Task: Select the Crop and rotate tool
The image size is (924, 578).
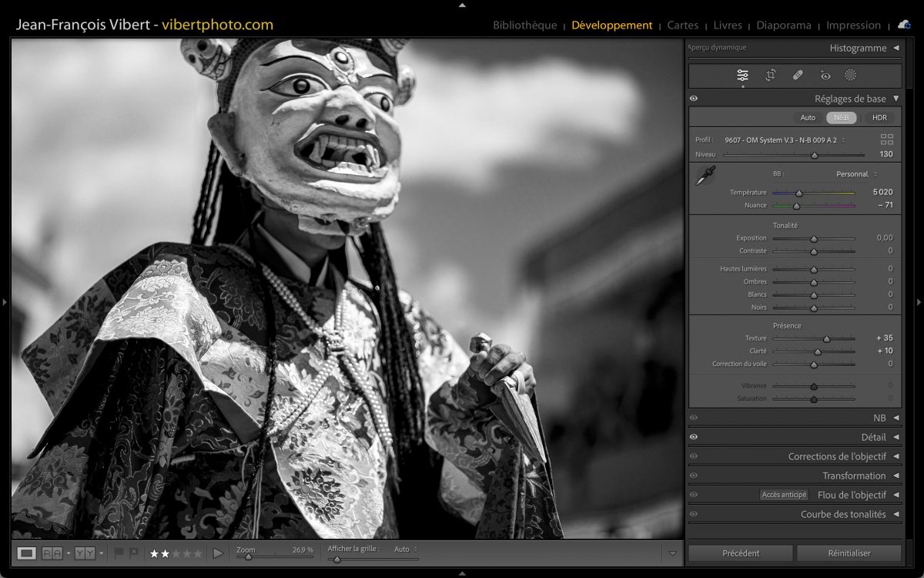Action: click(770, 75)
